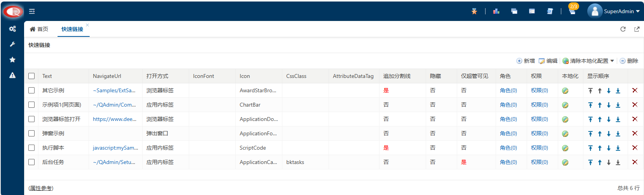The height and width of the screenshot is (195, 644).
Task: Open the 属性参考 link
Action: tap(41, 188)
